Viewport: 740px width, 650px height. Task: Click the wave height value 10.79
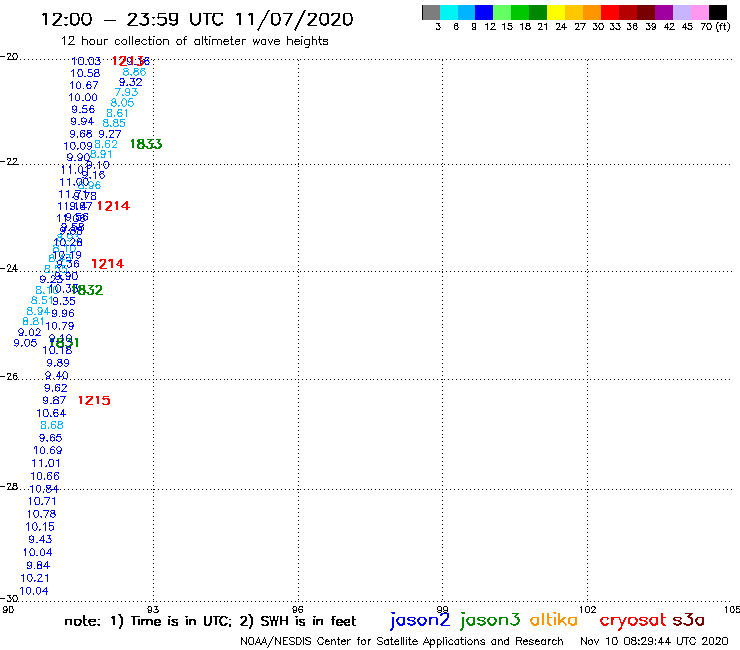[60, 326]
